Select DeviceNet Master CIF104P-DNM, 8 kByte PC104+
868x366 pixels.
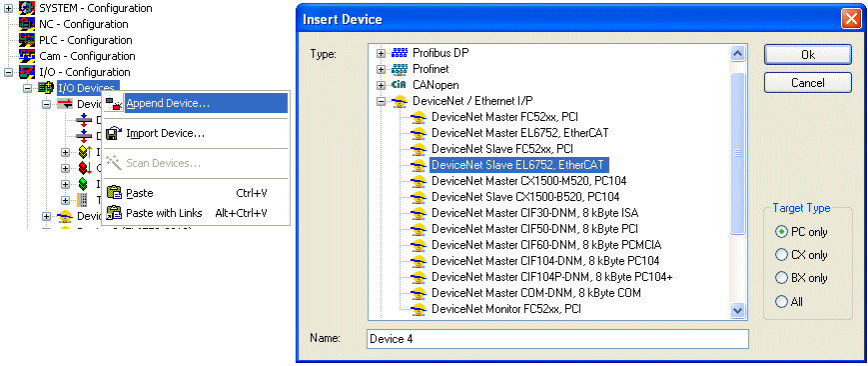552,277
